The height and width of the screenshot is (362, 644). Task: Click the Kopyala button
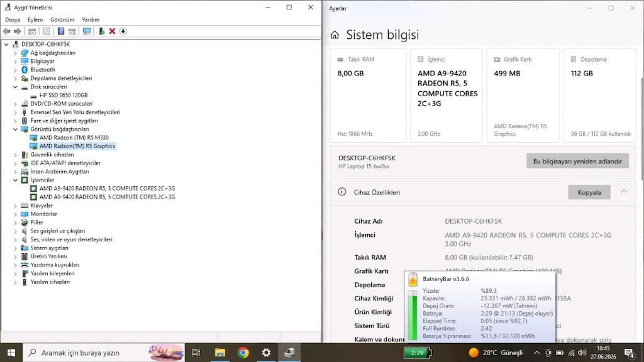589,192
